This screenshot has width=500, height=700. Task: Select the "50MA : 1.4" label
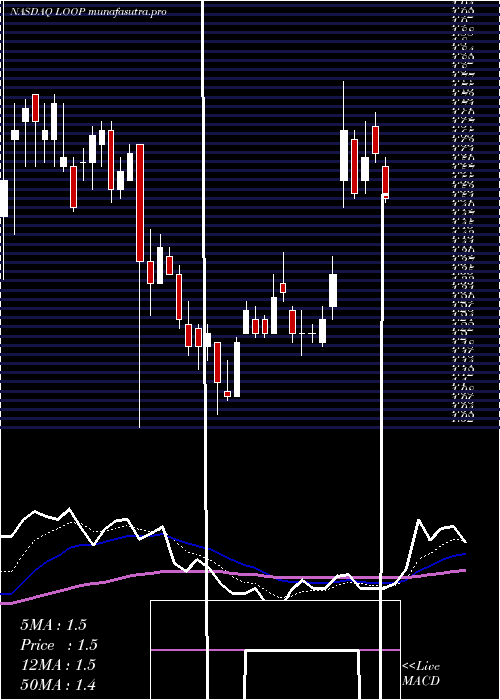click(58, 684)
